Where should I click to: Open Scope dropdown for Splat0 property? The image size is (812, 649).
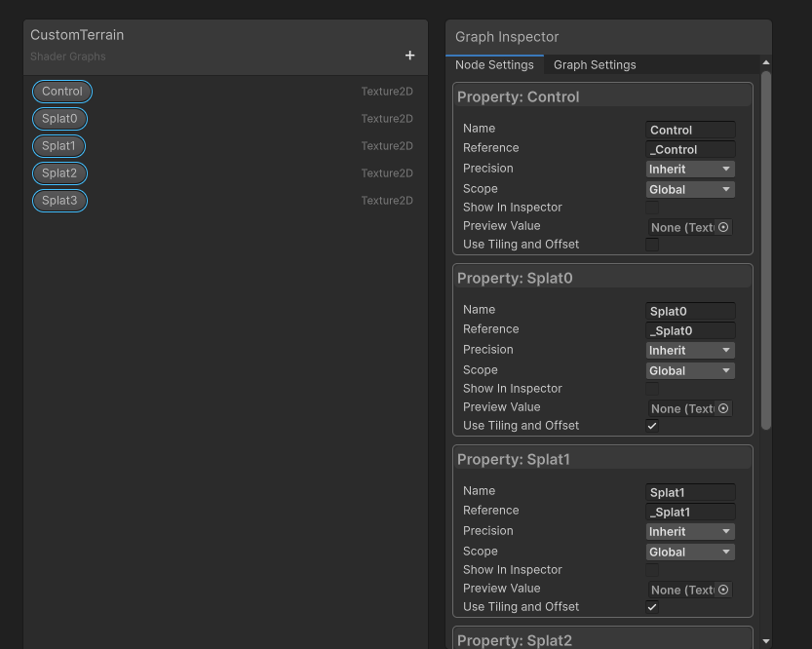[x=690, y=370]
